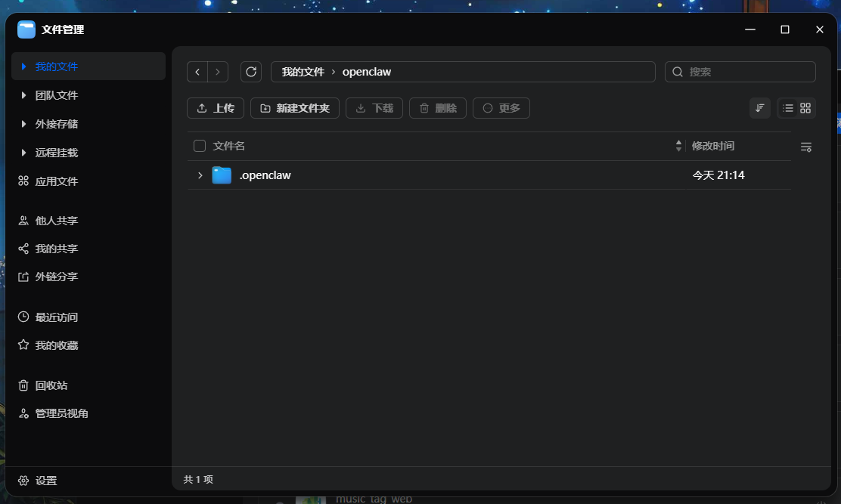
Task: Sort by file name using the sort arrows
Action: click(678, 146)
